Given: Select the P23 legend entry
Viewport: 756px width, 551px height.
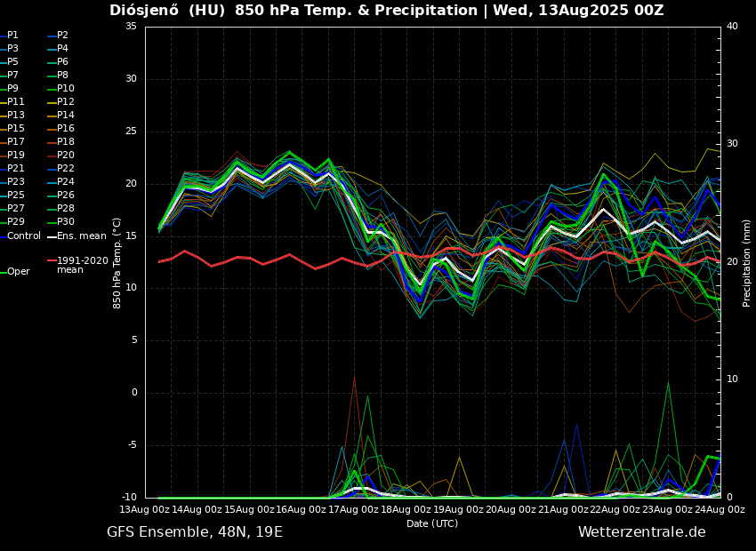Looking at the screenshot, I should (x=16, y=182).
